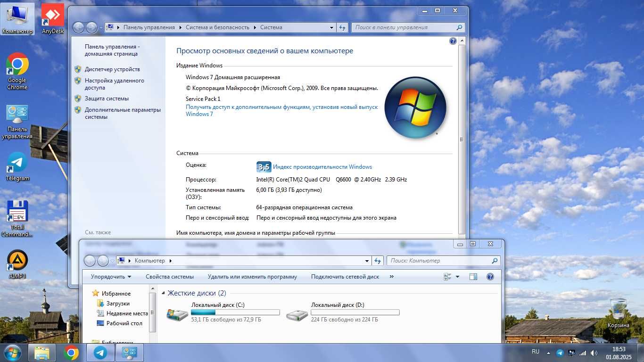Launch the AIMP3 desktop shortcut
Viewport: 644px width, 362px height.
point(17,264)
